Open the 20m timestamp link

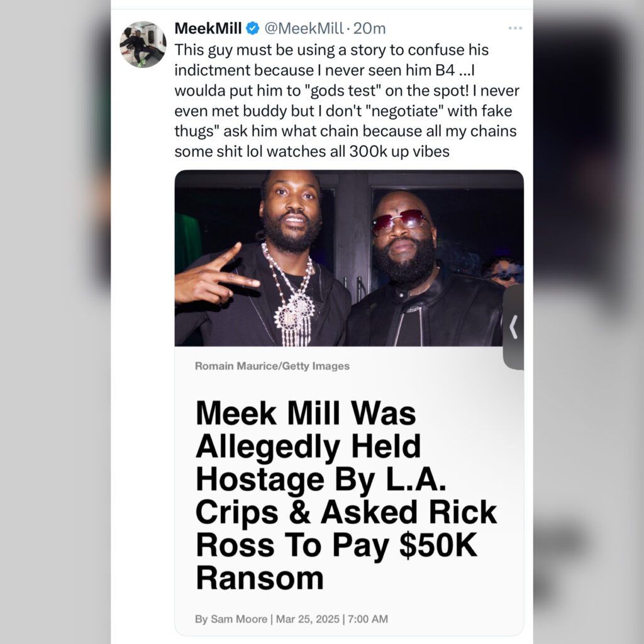(369, 28)
